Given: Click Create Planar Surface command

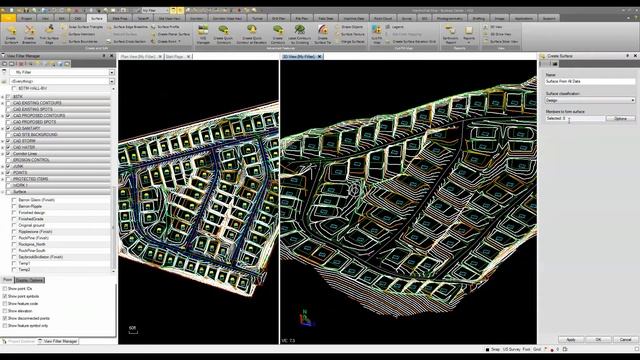Looking at the screenshot, I should click(171, 34).
